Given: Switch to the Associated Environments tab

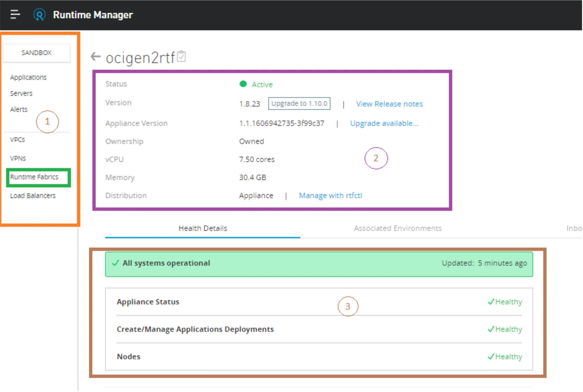Looking at the screenshot, I should coord(398,228).
